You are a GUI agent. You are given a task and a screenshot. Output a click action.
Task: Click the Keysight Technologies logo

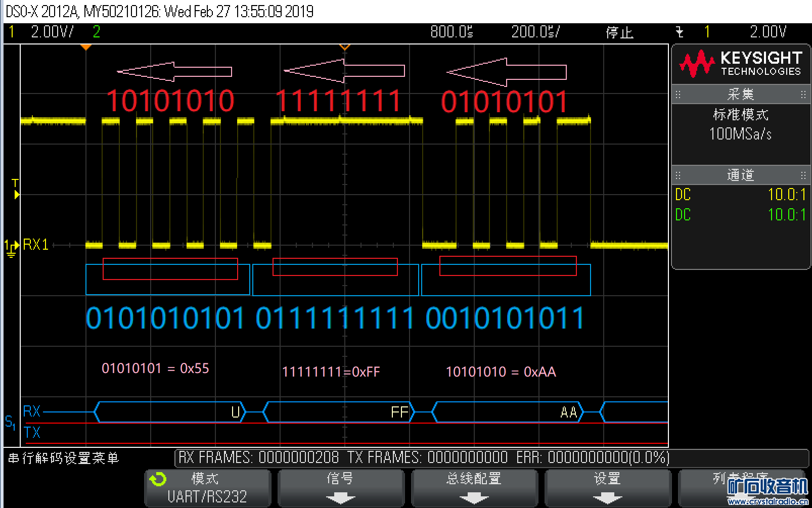(x=741, y=63)
